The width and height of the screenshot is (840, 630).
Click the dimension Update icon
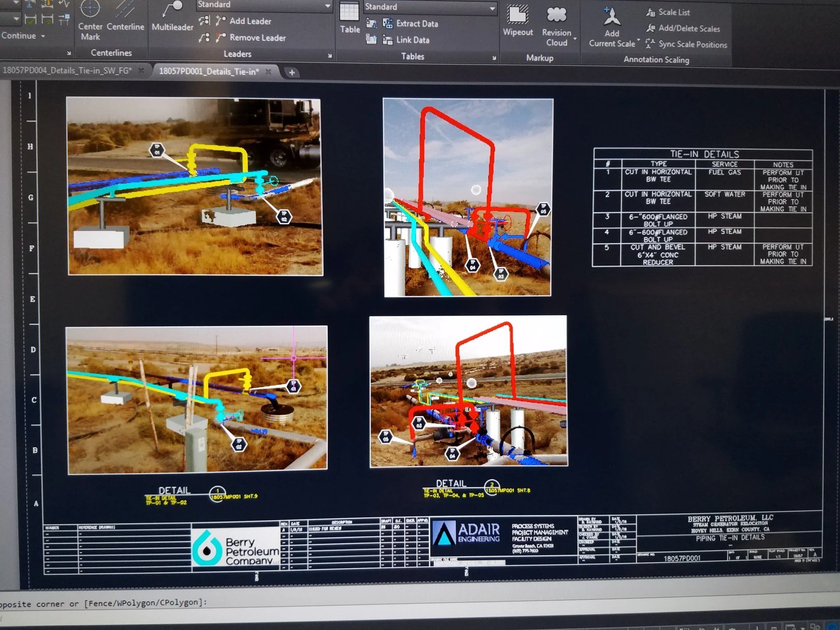(47, 19)
